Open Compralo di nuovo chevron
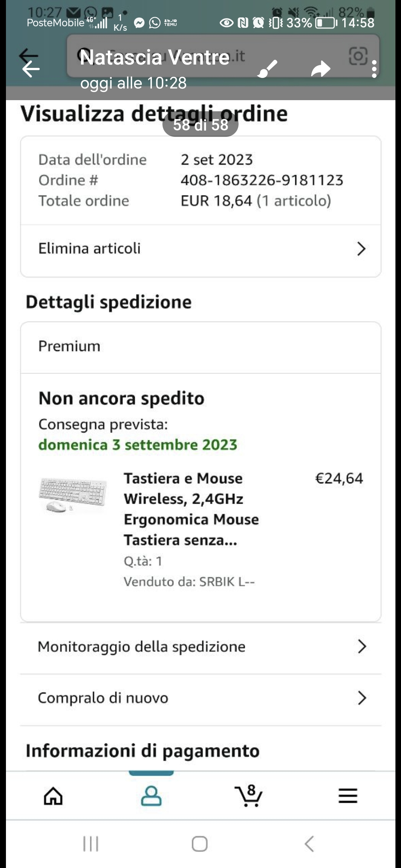The image size is (401, 868). 362,698
